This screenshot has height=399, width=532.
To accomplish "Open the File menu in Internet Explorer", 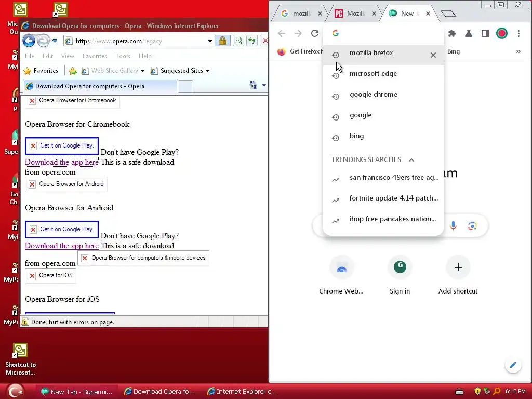I will click(30, 56).
